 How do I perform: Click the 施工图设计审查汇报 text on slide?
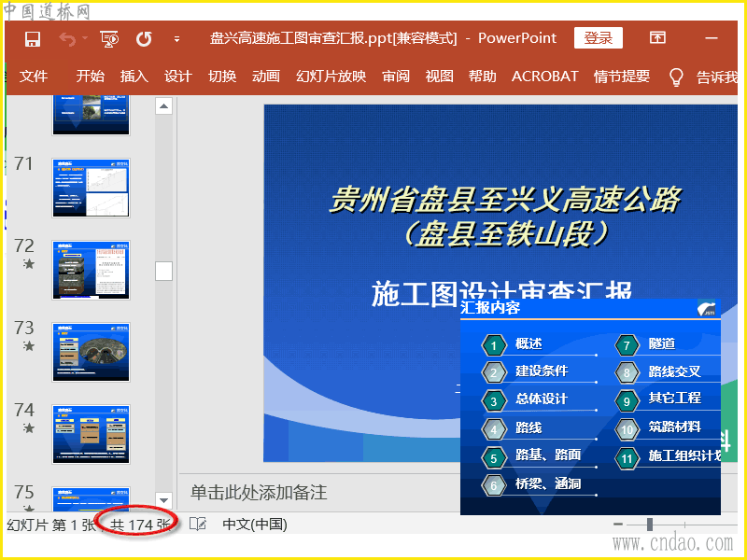click(x=501, y=292)
